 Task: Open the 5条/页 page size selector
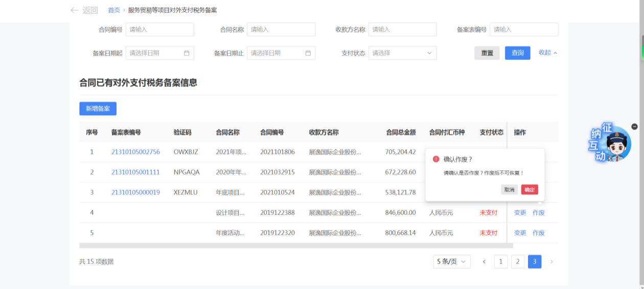(x=451, y=262)
